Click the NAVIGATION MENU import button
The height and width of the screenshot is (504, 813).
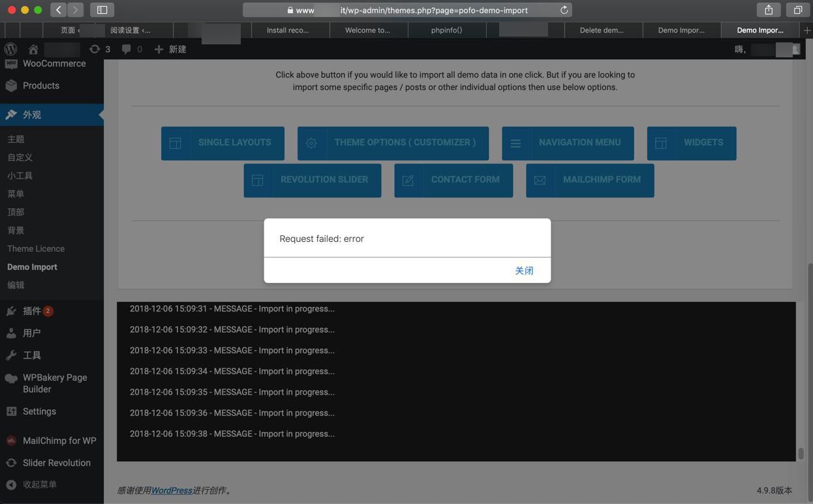pos(568,143)
